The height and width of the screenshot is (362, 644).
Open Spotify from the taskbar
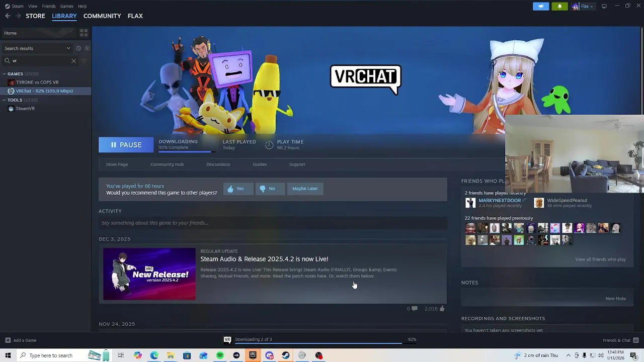pyautogui.click(x=220, y=355)
